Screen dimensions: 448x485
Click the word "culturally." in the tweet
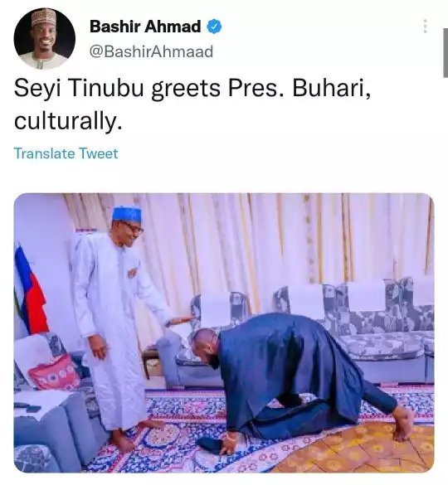click(68, 121)
